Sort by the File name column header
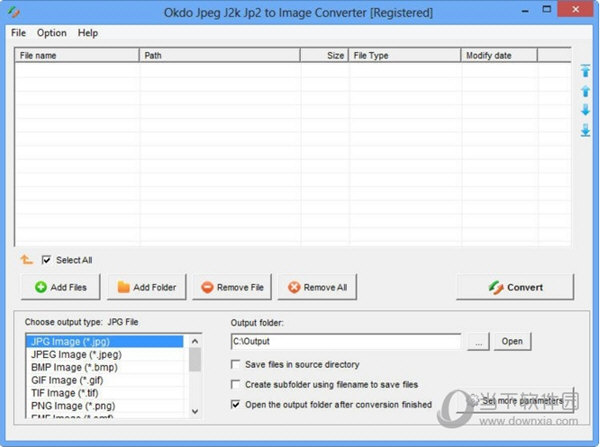The image size is (600, 447). click(77, 55)
